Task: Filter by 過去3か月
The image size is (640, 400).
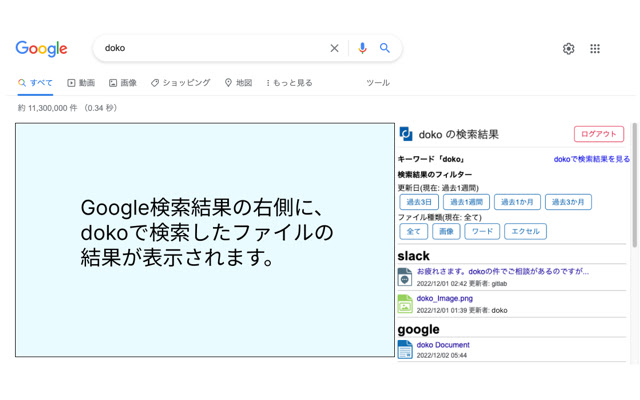Action: [x=568, y=202]
